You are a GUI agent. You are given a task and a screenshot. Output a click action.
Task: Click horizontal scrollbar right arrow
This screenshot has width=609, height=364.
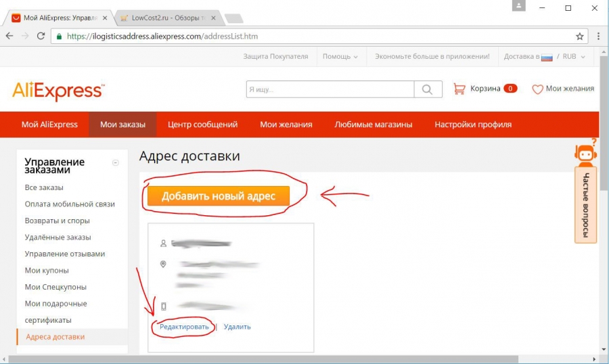tap(594, 359)
